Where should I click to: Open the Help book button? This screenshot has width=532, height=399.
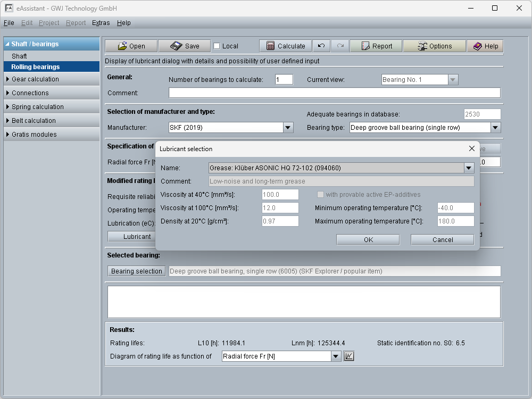coord(485,46)
